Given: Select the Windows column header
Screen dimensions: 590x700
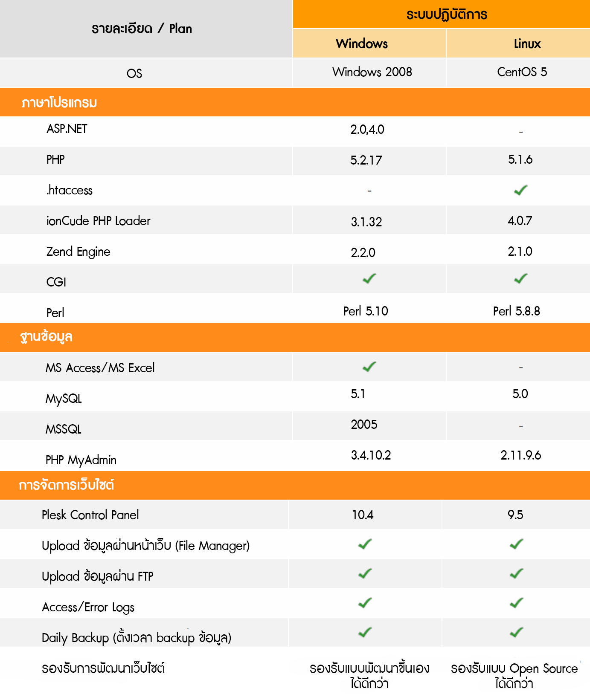Looking at the screenshot, I should 362,43.
